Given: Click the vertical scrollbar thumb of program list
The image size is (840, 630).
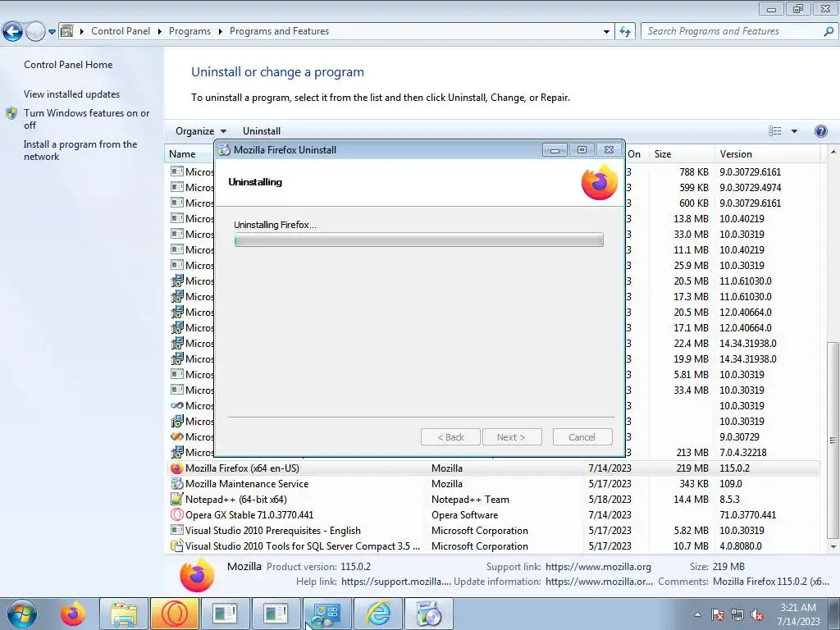Looking at the screenshot, I should 833,441.
